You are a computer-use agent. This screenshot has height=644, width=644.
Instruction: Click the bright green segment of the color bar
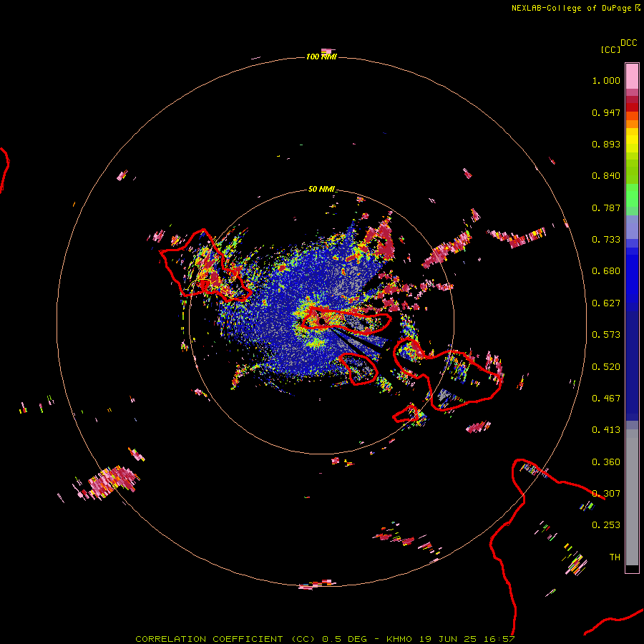pos(632,195)
